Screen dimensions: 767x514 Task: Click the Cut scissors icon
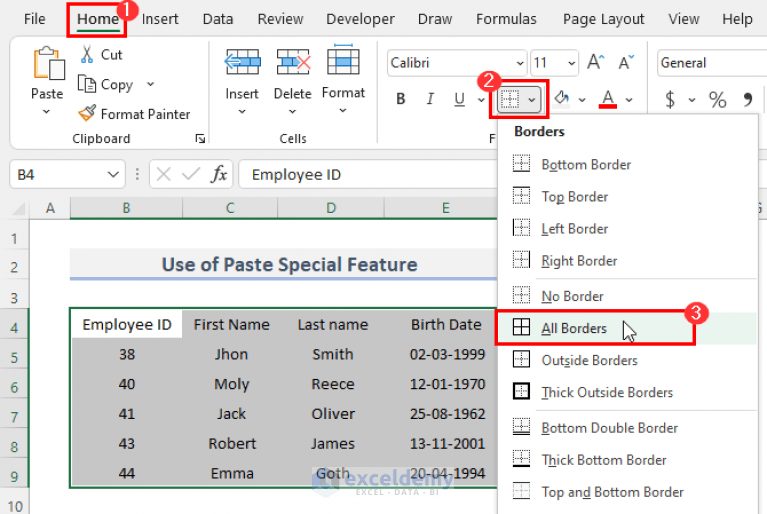pyautogui.click(x=87, y=54)
